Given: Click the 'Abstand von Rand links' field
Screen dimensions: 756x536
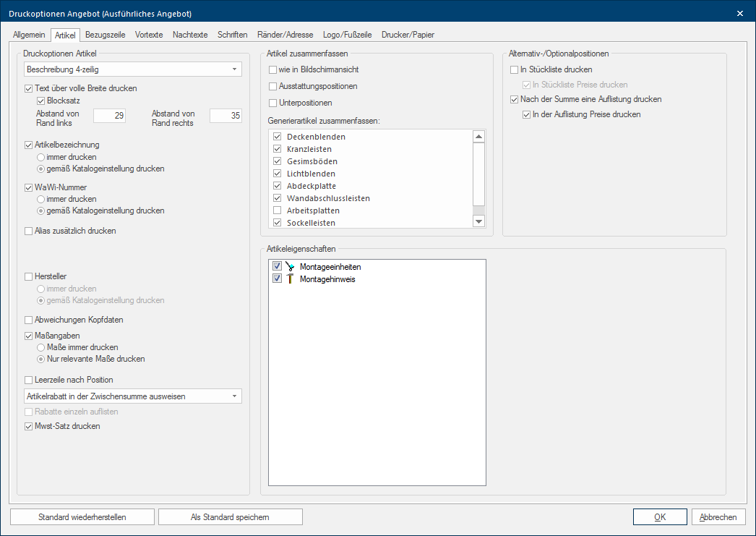Looking at the screenshot, I should [x=109, y=116].
